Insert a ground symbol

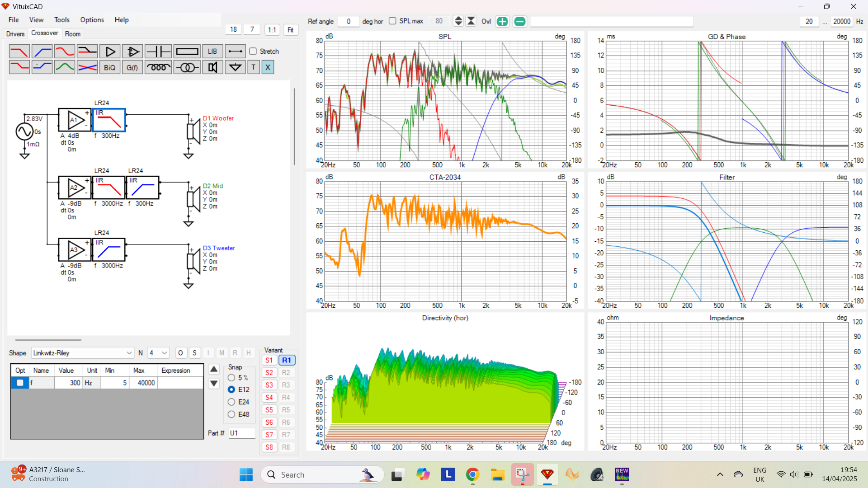click(235, 67)
